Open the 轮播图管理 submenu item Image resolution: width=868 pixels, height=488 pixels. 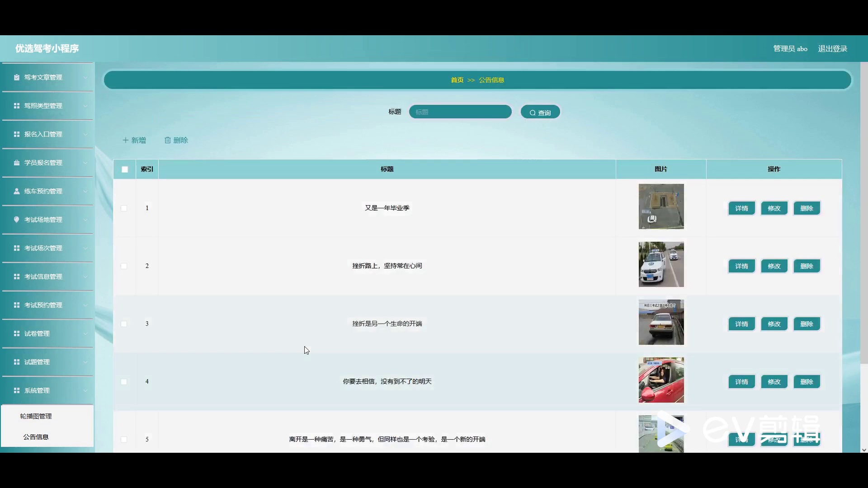[x=47, y=416]
